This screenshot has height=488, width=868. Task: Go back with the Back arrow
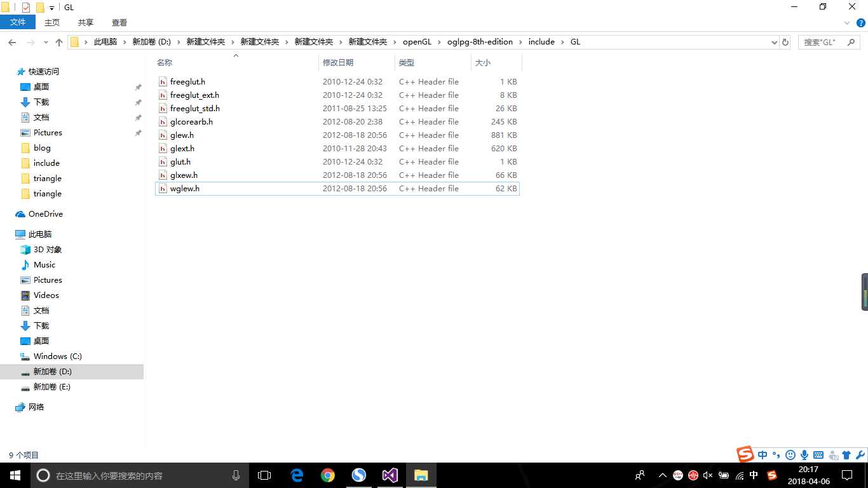[12, 42]
